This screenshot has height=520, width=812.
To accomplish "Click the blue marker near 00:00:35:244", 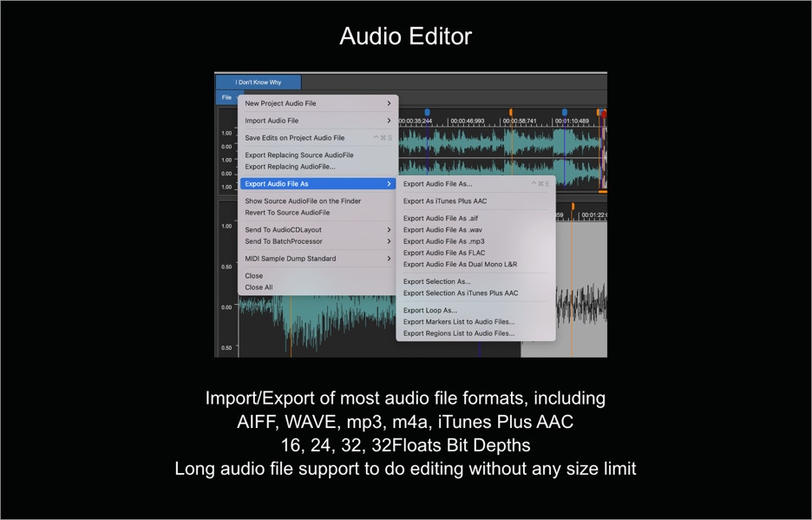I will click(x=427, y=113).
